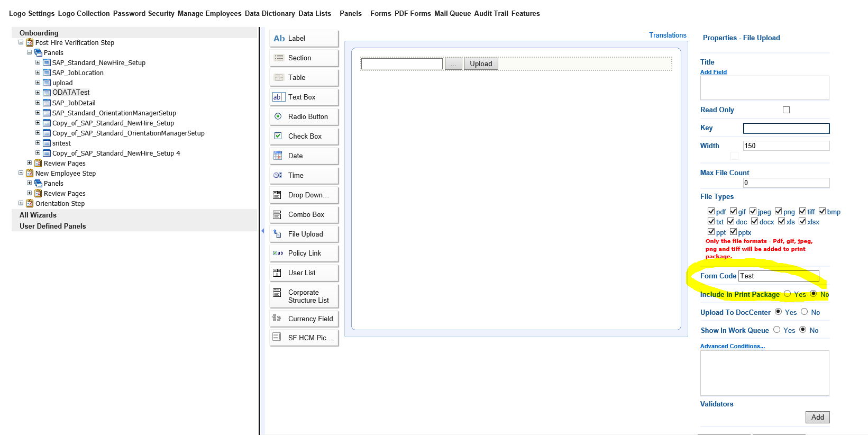The height and width of the screenshot is (435, 868).
Task: Expand the Orientation Step node
Action: [x=21, y=203]
